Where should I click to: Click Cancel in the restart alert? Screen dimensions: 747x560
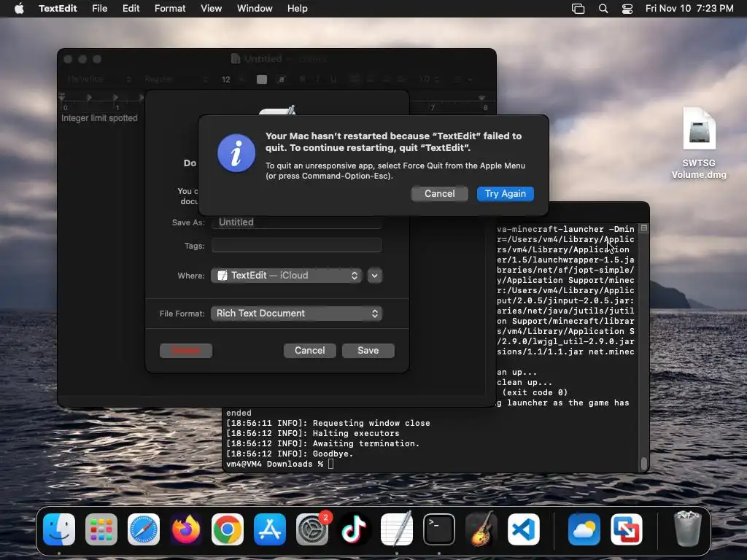coord(439,193)
